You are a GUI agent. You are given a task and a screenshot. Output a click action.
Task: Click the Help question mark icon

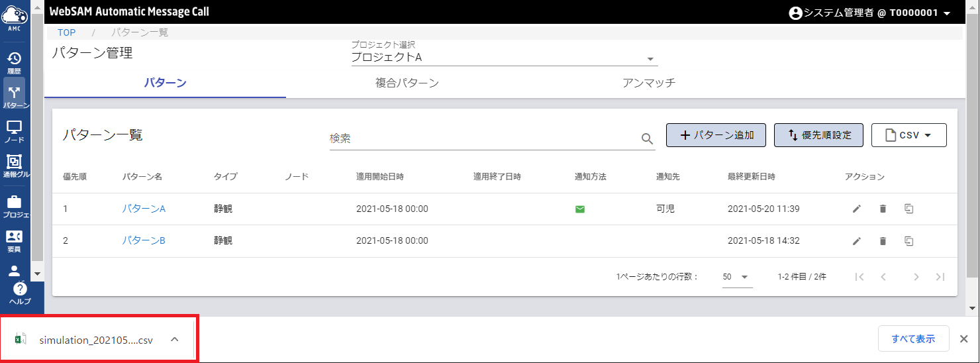pyautogui.click(x=20, y=291)
